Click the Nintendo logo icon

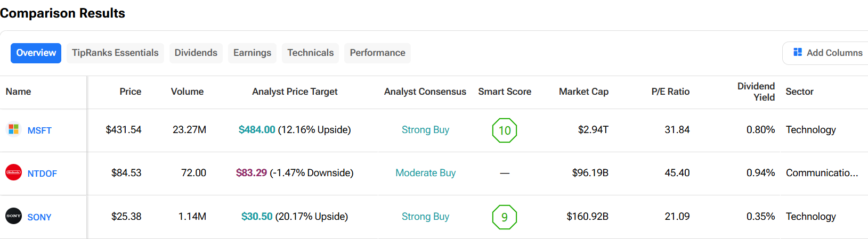[x=13, y=172]
